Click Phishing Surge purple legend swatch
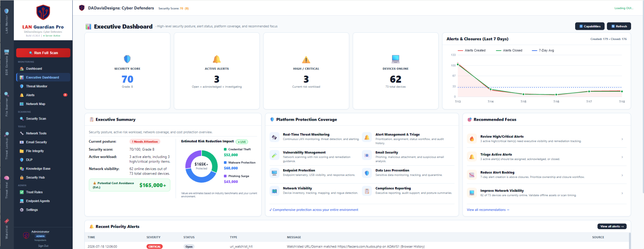644x249 pixels. (x=225, y=176)
